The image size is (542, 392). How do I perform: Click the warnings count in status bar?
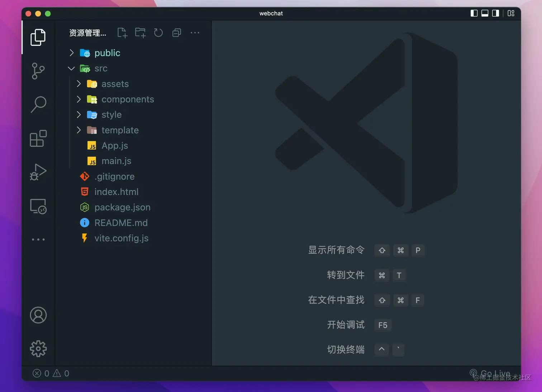point(61,373)
